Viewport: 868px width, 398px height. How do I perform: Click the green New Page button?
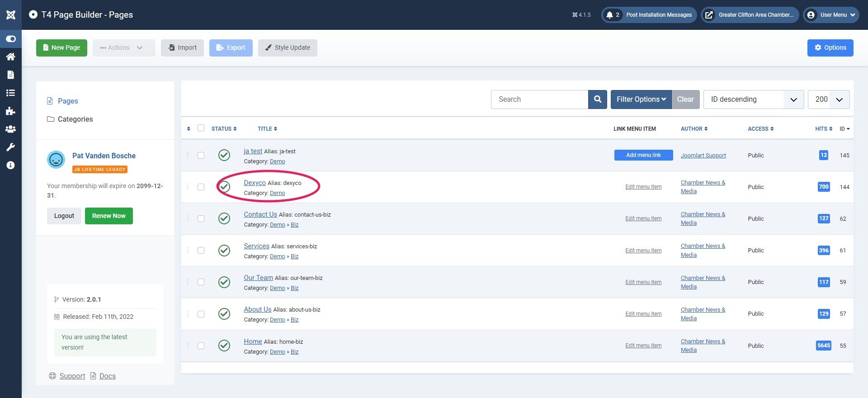click(x=61, y=48)
